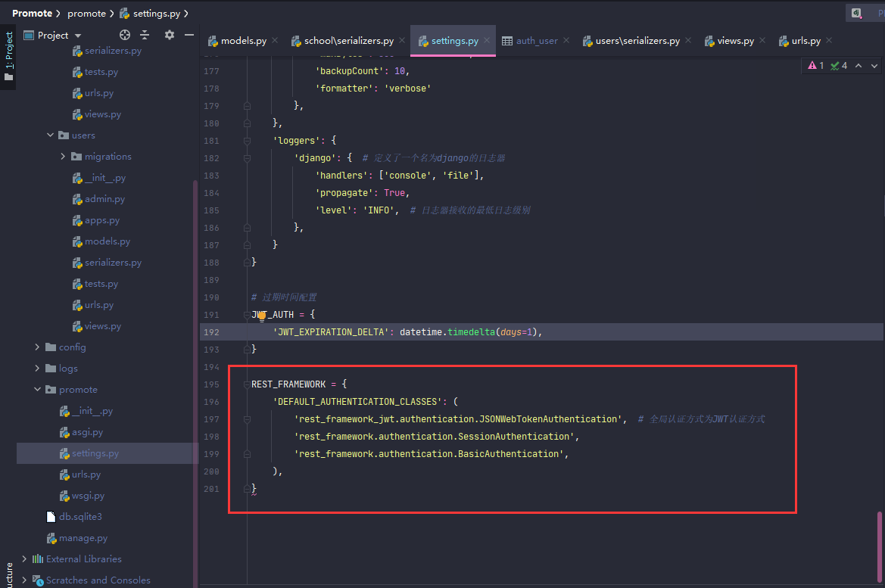This screenshot has width=885, height=588.
Task: Fold the 'django' block at line 182
Action: coord(248,159)
